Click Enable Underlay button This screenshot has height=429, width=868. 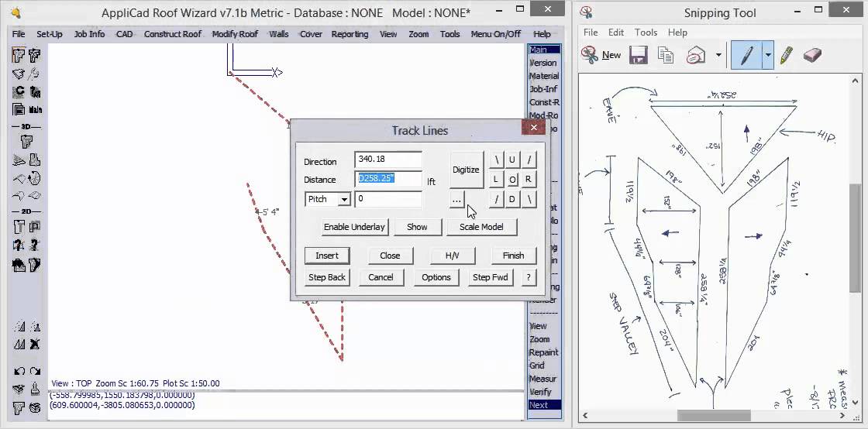coord(354,227)
